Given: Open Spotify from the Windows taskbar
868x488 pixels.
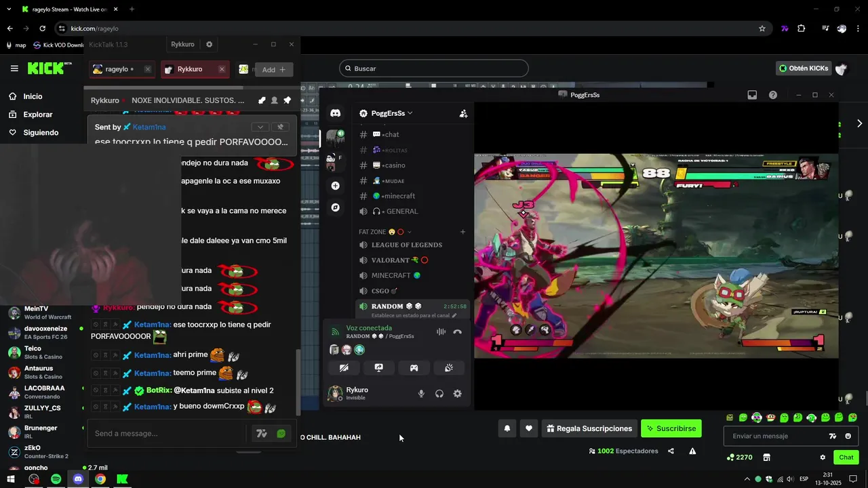Looking at the screenshot, I should click(x=56, y=479).
